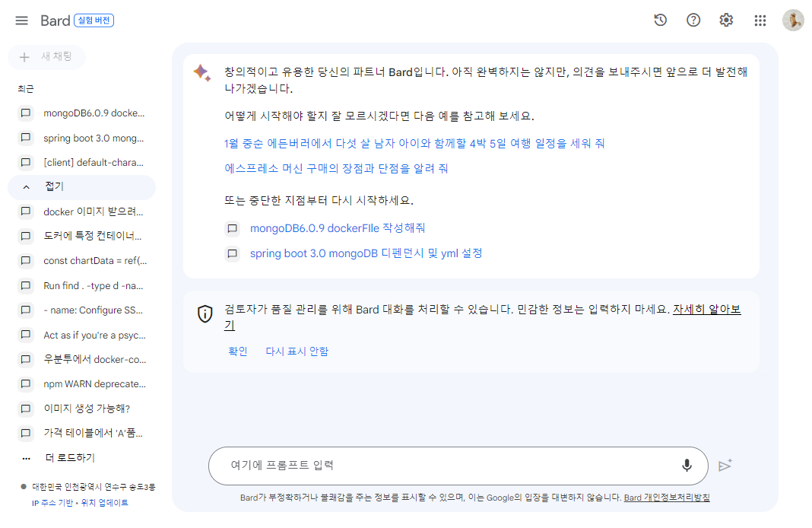Open Bard activity history icon
812x528 pixels.
[x=660, y=21]
